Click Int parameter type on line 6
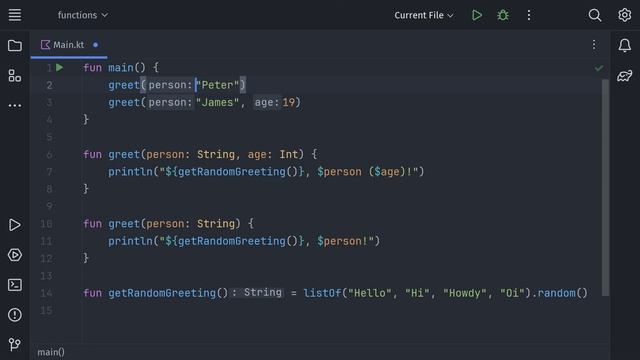The image size is (640, 360). tap(289, 154)
